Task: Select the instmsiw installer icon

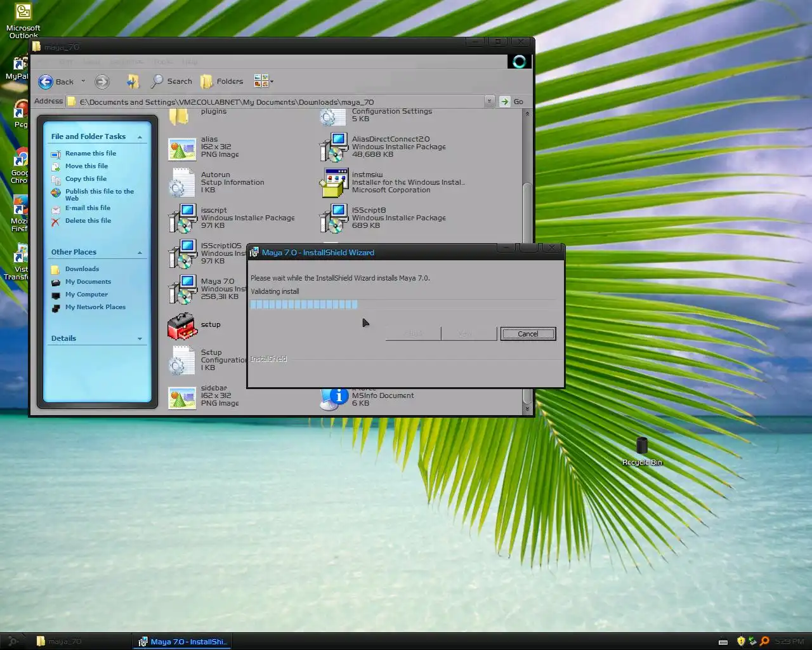Action: tap(333, 182)
